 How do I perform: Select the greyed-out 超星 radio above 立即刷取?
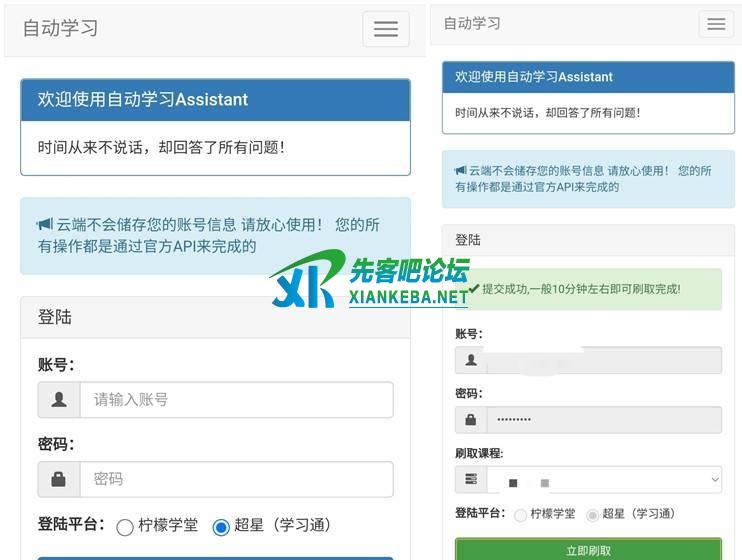tap(592, 515)
